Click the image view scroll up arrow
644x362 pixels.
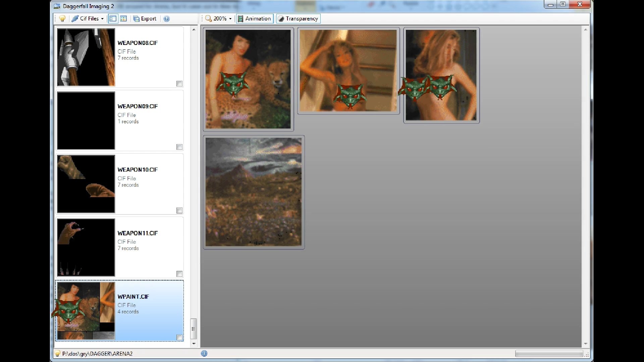586,29
